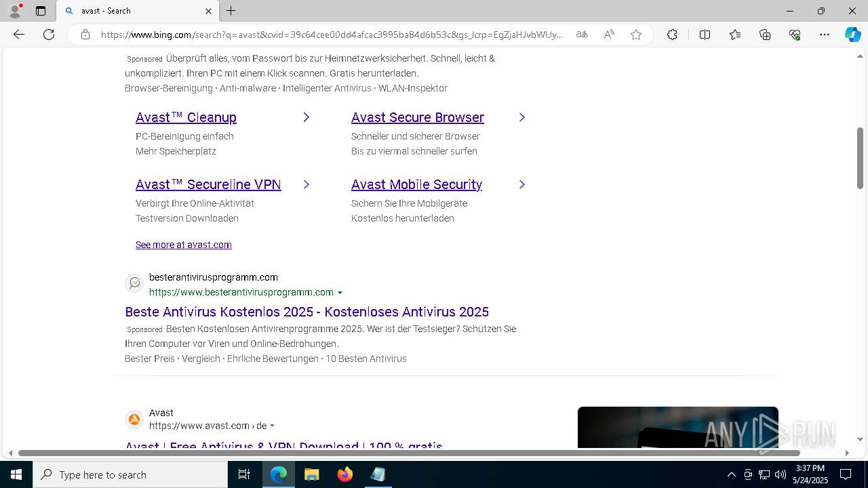Open Collections icon
Screen dimensions: 868x488
click(x=765, y=35)
